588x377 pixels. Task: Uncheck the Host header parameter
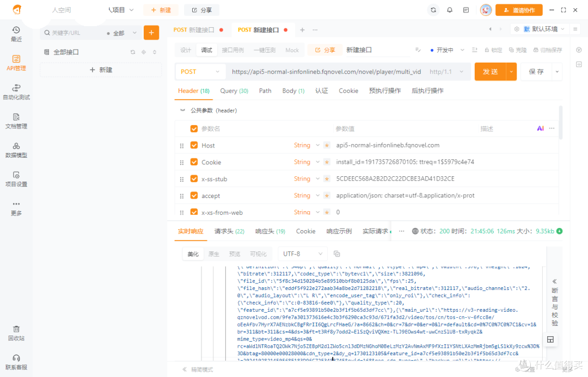pos(194,145)
